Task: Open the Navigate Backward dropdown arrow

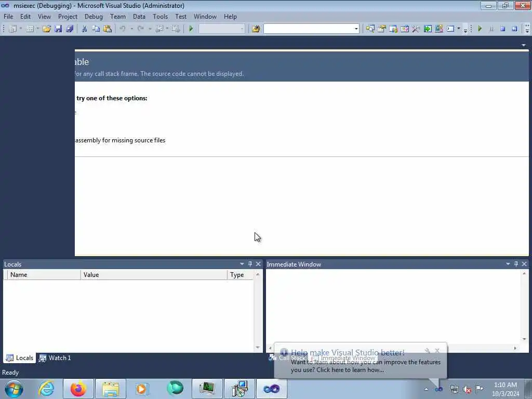Action: 167,29
